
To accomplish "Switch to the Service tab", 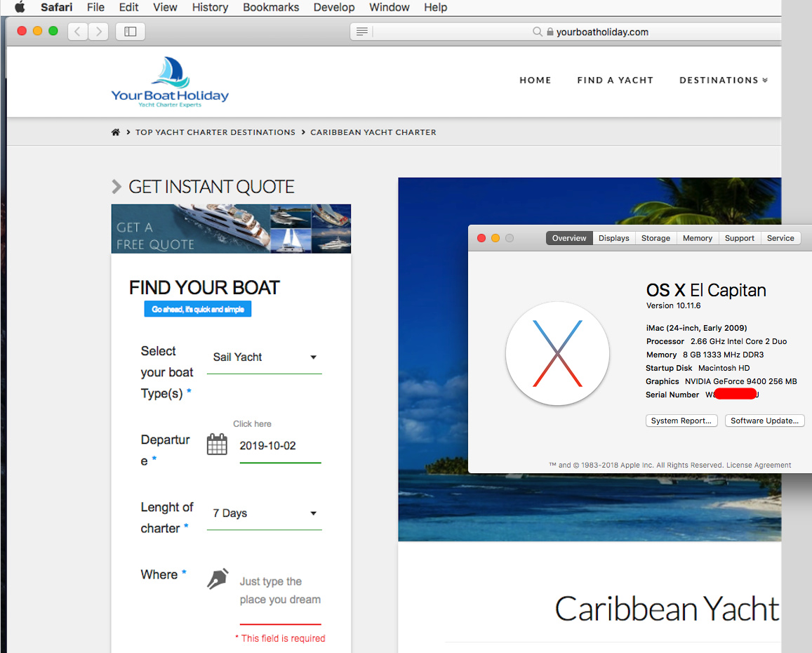I will (x=780, y=238).
